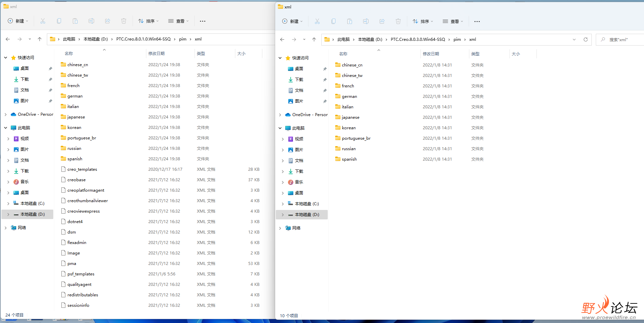Go forward in right window navigation
Image resolution: width=644 pixels, height=323 pixels.
(x=294, y=39)
